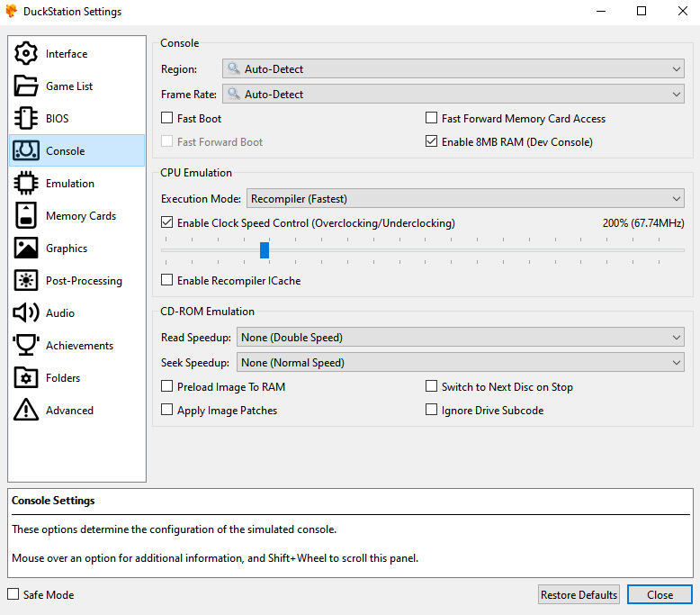Select the Console controller icon
This screenshot has width=700, height=615.
point(26,151)
